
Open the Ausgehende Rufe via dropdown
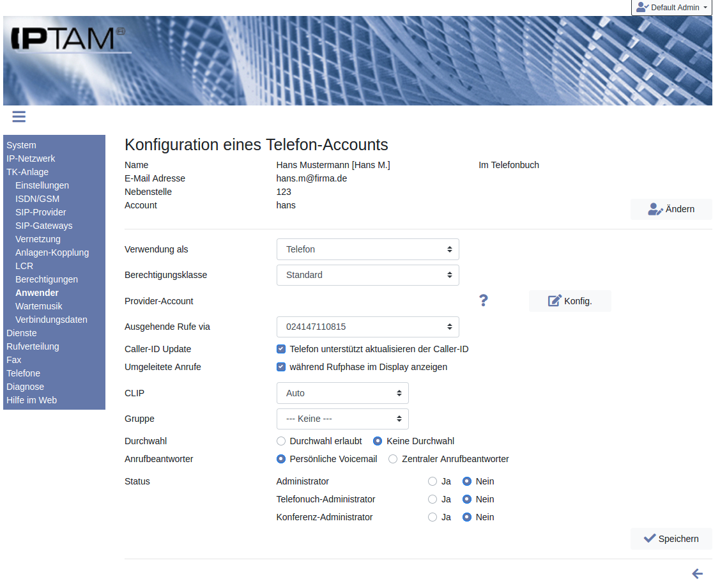[367, 327]
